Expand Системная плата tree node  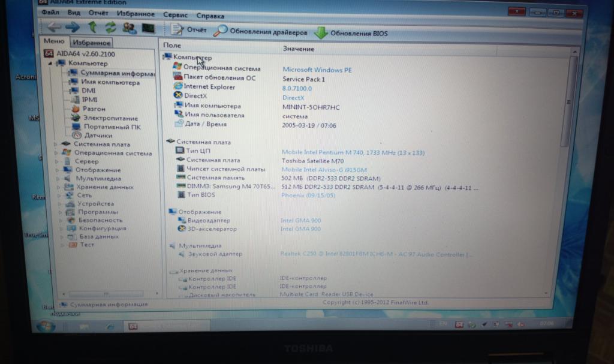coord(55,144)
